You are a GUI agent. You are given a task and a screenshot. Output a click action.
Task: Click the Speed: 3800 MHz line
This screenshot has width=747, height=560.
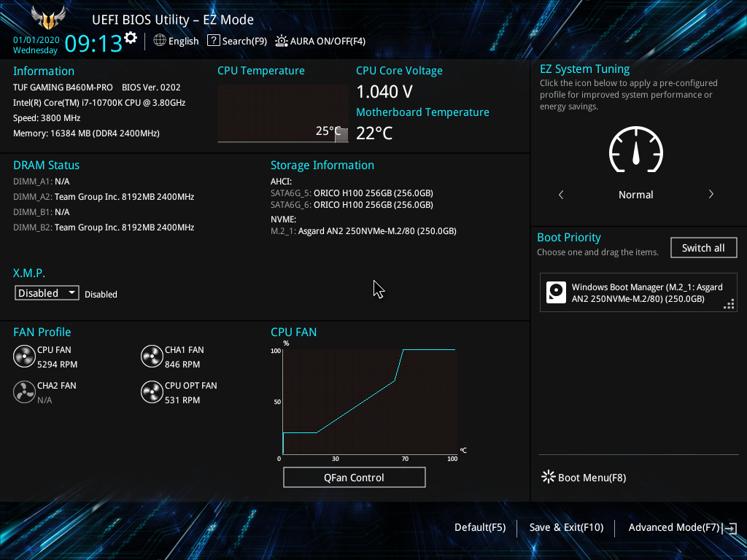[47, 118]
